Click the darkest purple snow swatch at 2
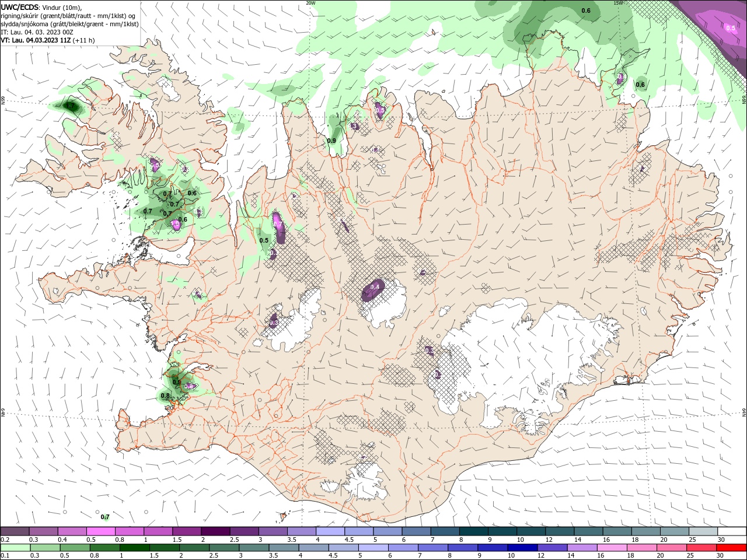This screenshot has width=747, height=560. click(x=215, y=531)
